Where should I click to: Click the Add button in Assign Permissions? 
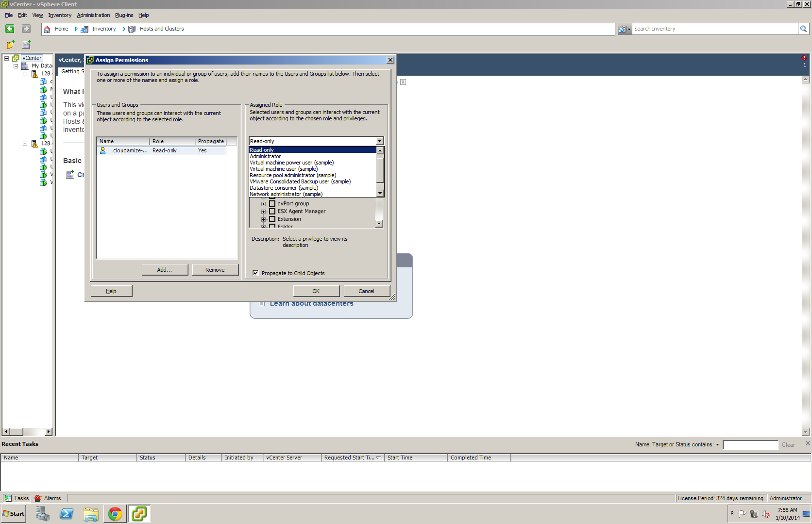pos(165,269)
